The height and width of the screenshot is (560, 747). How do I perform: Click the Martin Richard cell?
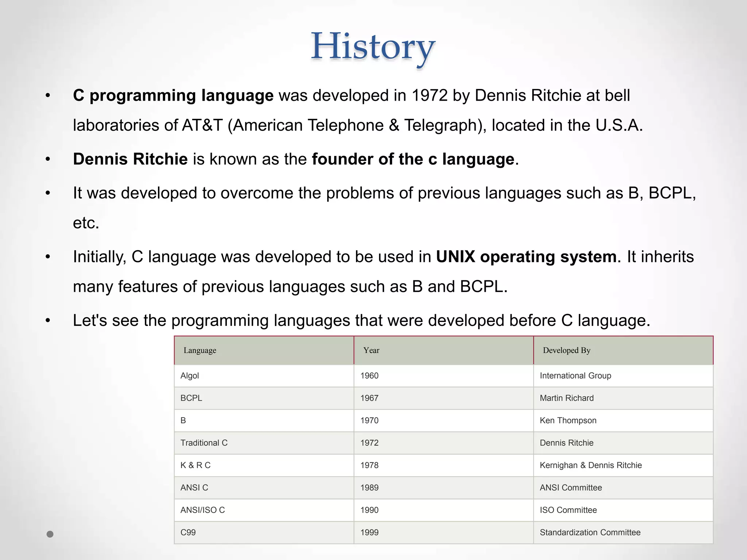coord(566,398)
